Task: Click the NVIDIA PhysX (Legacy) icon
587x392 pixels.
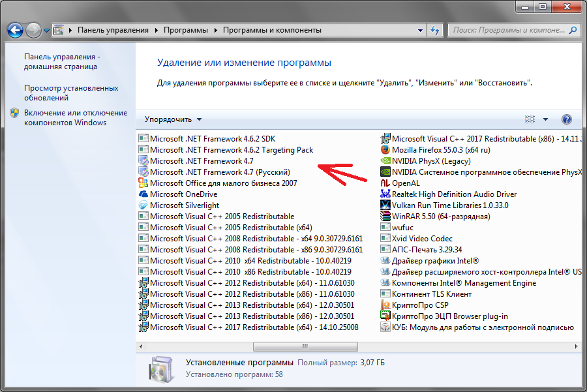Action: pos(385,161)
